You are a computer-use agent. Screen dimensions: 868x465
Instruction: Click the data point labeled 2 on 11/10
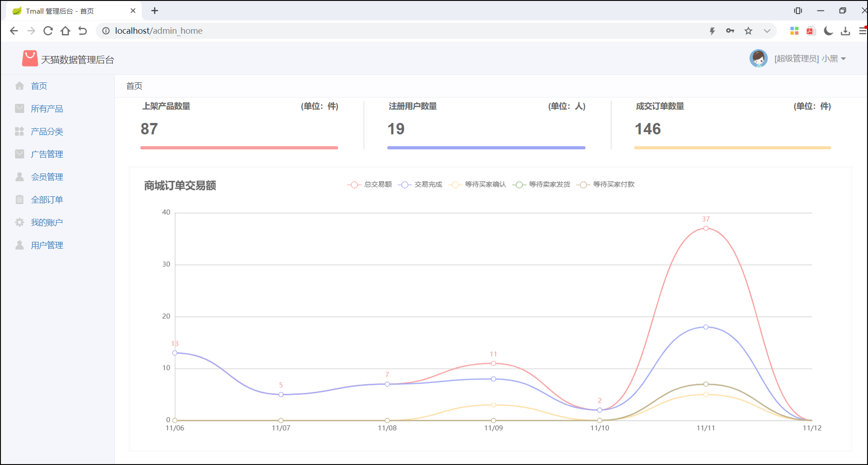pos(600,410)
